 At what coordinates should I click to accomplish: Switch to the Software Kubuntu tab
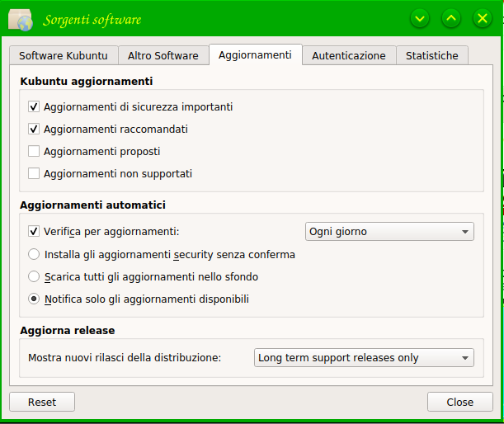pos(64,55)
